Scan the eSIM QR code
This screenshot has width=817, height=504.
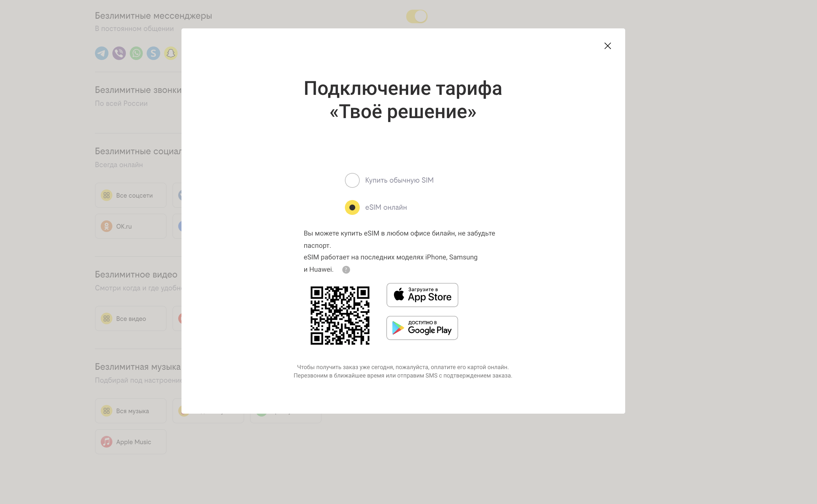[340, 314]
